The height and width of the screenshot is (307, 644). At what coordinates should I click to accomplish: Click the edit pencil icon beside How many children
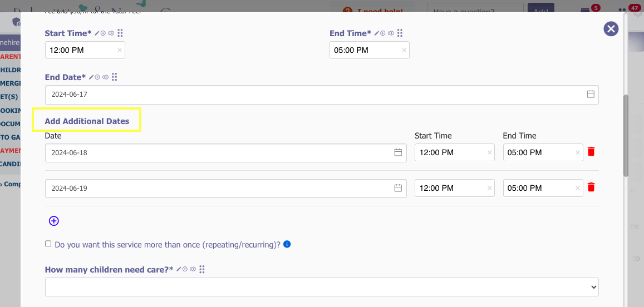pos(179,269)
